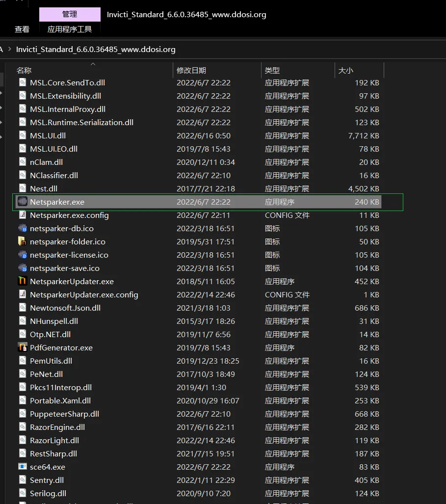Sort files by the 名称 column header
Image resolution: width=446 pixels, height=504 pixels.
tap(24, 70)
